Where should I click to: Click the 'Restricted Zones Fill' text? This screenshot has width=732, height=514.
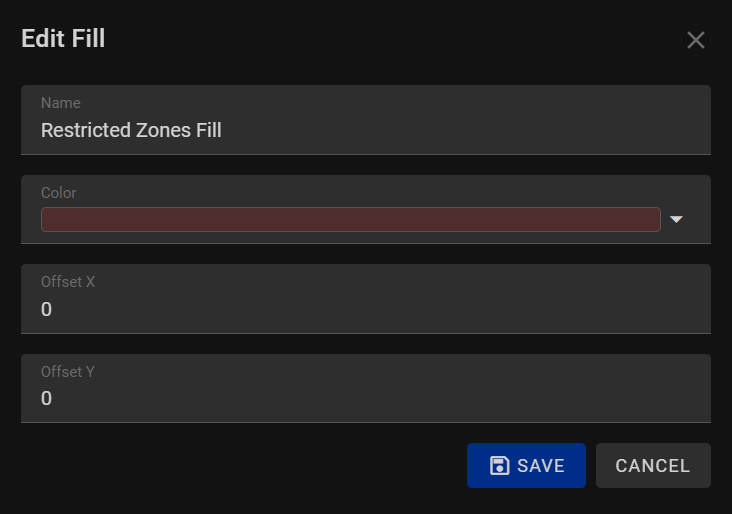(131, 130)
